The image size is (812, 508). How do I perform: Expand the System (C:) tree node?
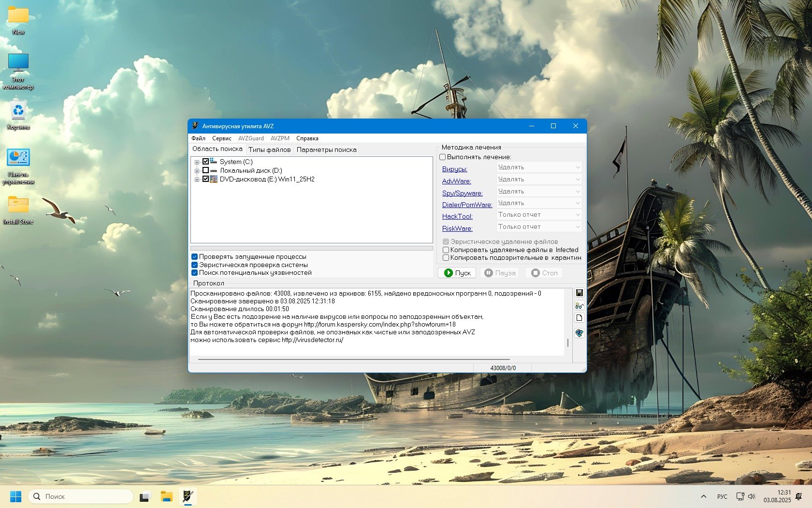click(x=197, y=162)
